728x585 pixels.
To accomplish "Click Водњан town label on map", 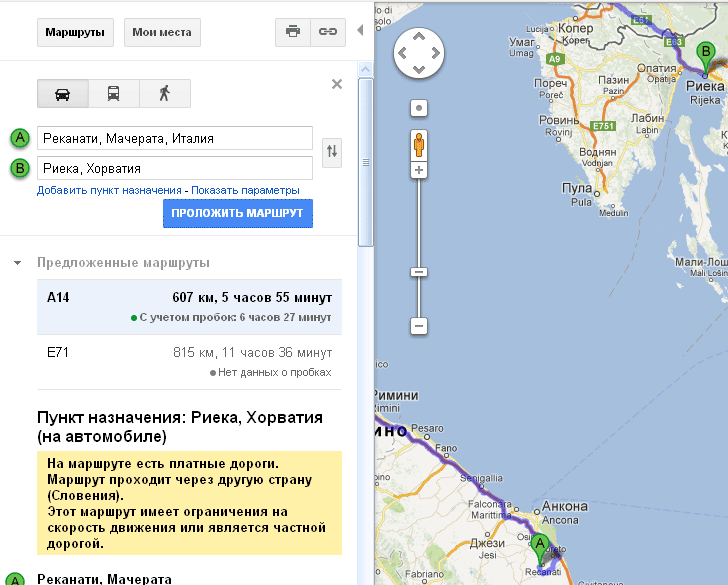I will pyautogui.click(x=598, y=152).
